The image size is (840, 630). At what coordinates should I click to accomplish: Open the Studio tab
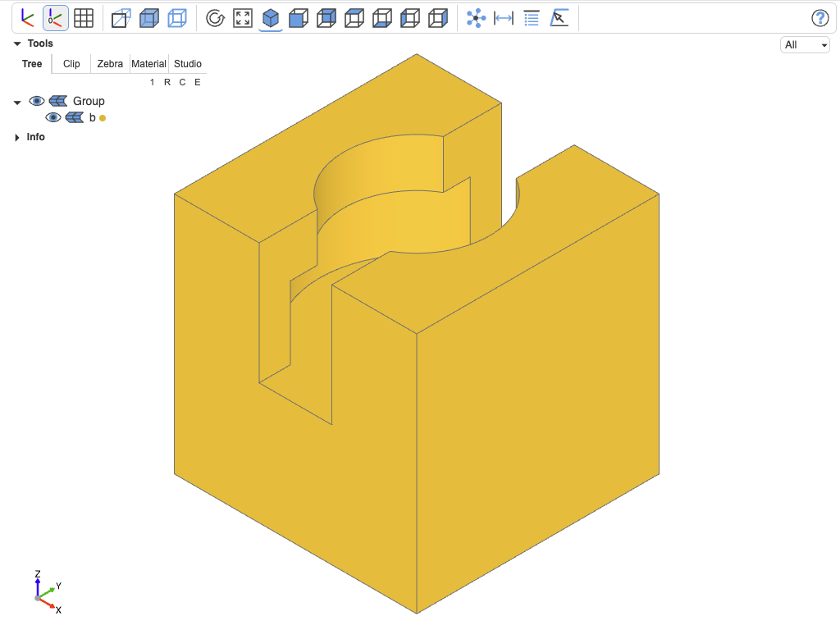pyautogui.click(x=188, y=64)
